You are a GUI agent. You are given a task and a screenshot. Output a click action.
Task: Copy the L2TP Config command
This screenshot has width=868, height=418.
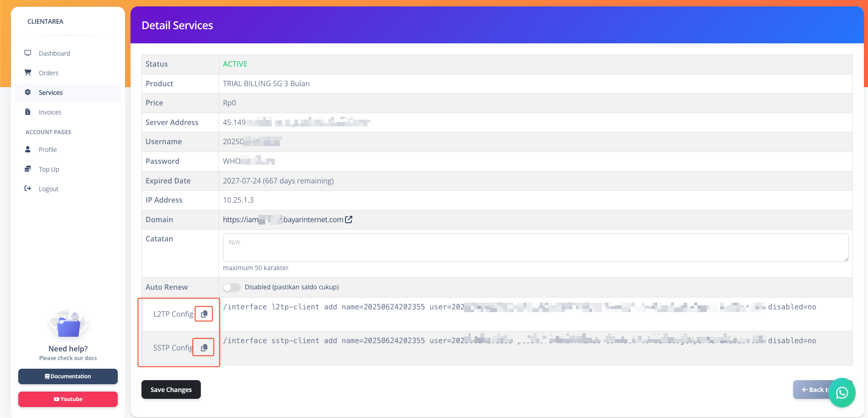[x=204, y=314]
